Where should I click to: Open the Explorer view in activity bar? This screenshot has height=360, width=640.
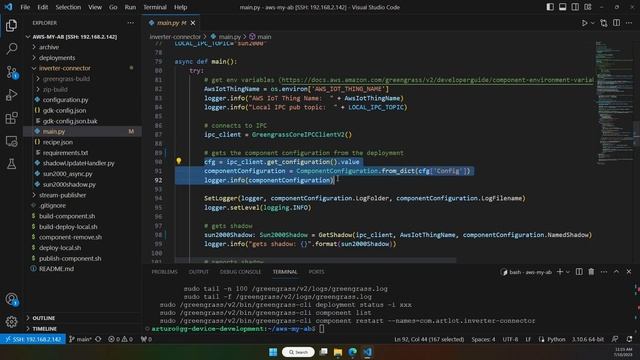point(11,26)
